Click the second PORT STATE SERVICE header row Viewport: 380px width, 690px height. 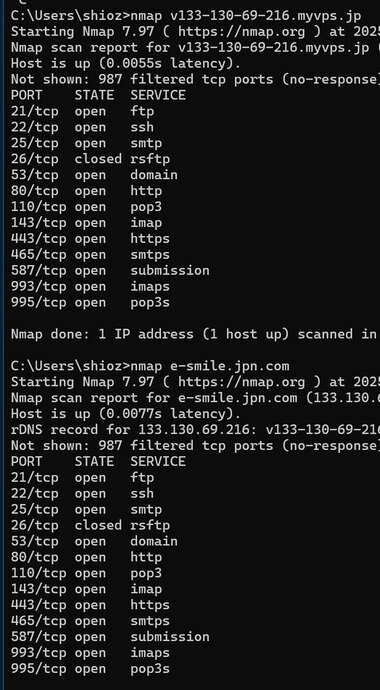pyautogui.click(x=98, y=461)
